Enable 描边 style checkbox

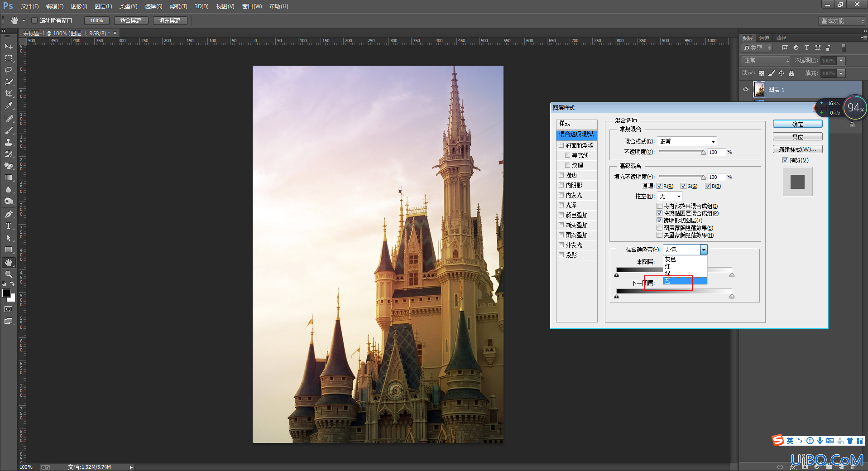click(561, 175)
